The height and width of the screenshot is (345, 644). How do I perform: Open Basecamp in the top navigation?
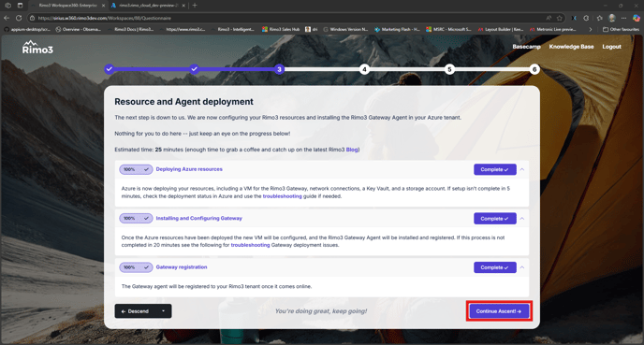526,47
